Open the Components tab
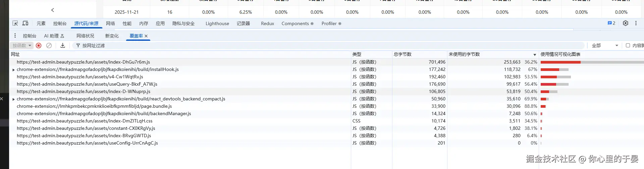 click(298, 23)
